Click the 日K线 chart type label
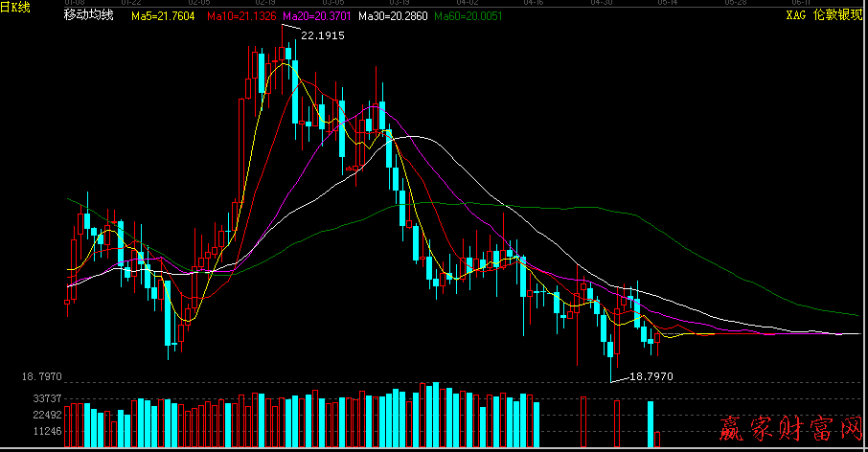The width and height of the screenshot is (868, 452). point(15,7)
